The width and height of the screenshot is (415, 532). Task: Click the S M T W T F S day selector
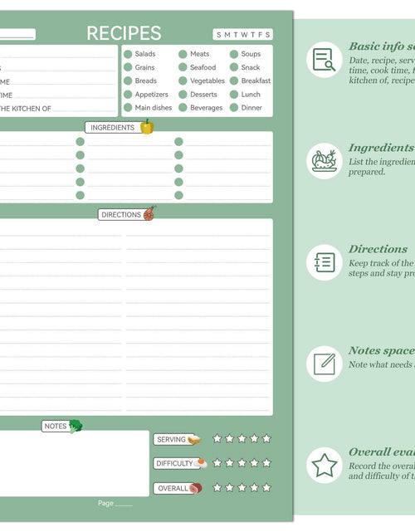243,35
